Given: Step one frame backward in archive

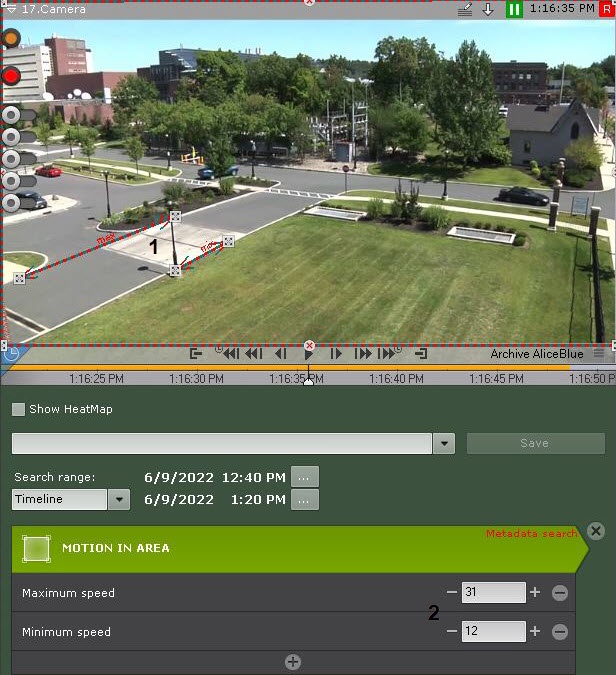Looking at the screenshot, I should coord(281,354).
